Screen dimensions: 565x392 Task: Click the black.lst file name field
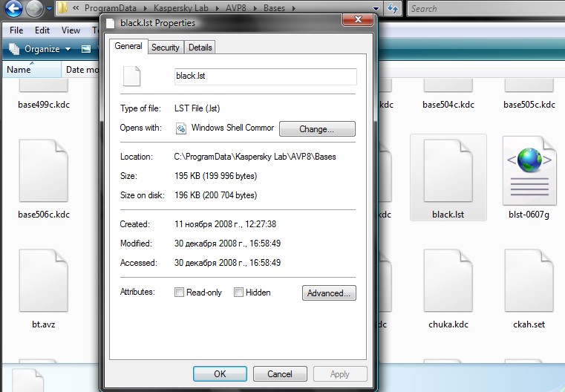click(x=266, y=76)
